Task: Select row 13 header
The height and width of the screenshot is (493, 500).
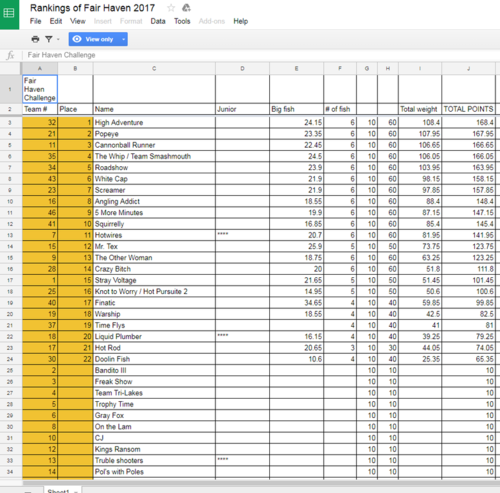Action: (10, 235)
